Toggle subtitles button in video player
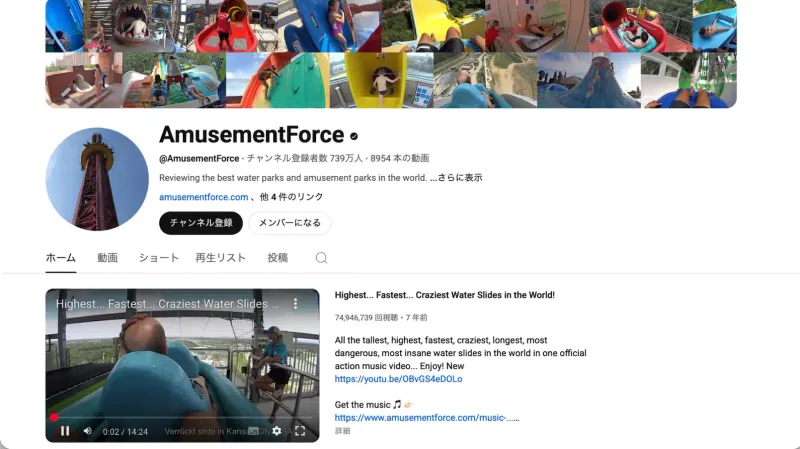Screen dimensions: 800x449 (x=254, y=431)
